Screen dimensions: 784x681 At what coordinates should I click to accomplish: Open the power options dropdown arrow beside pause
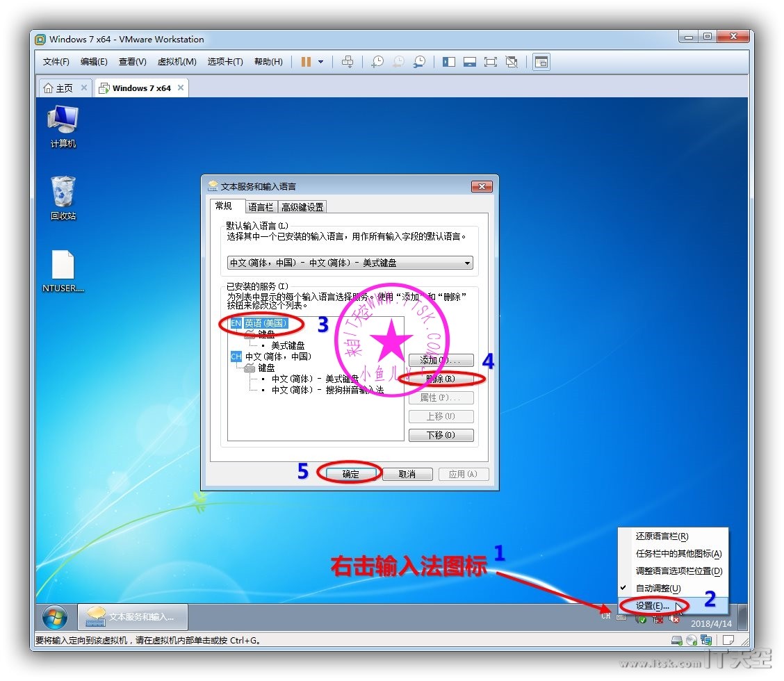click(320, 62)
